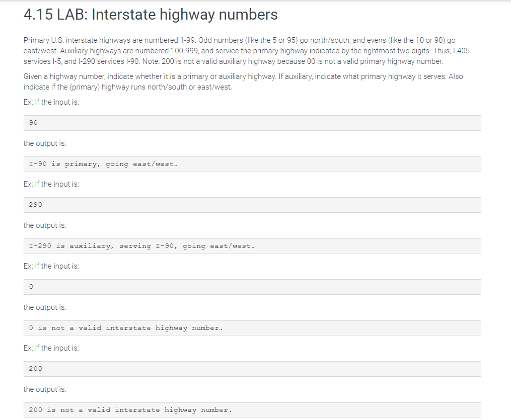The image size is (511, 420).
Task: Click the input box containing 0
Action: (252, 286)
